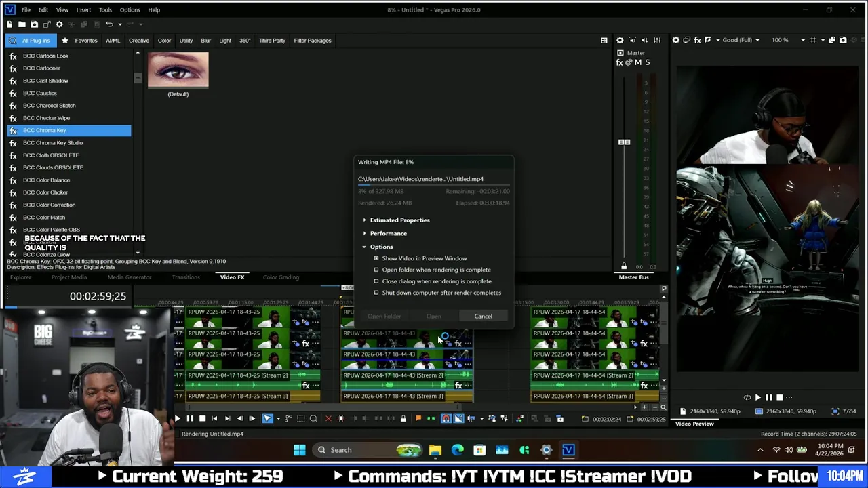Image resolution: width=868 pixels, height=488 pixels.
Task: Open the File menu
Action: point(25,10)
